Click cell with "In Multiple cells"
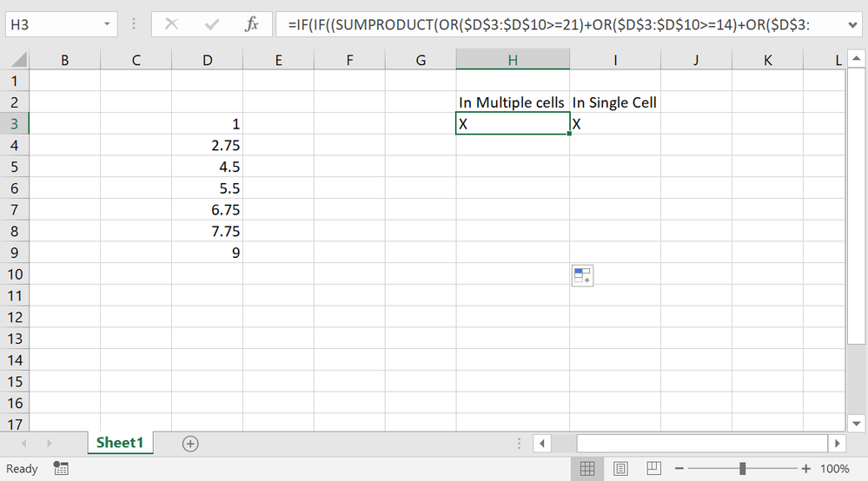The height and width of the screenshot is (481, 868). [513, 102]
